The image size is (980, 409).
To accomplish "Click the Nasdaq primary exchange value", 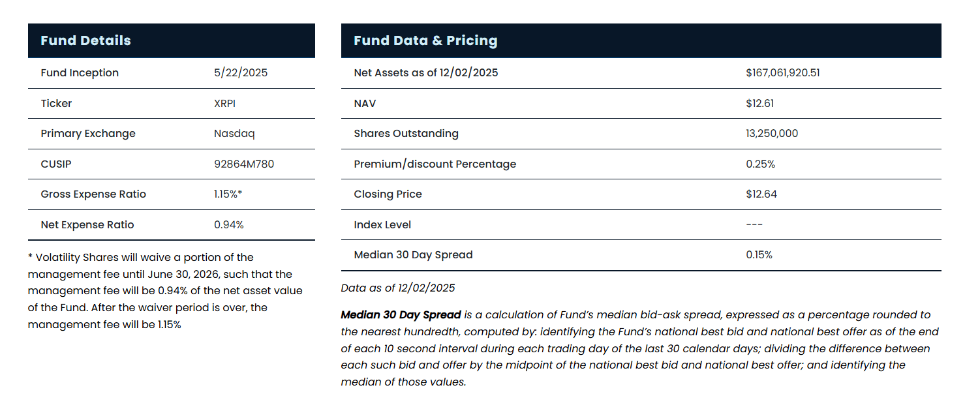I will pyautogui.click(x=234, y=133).
